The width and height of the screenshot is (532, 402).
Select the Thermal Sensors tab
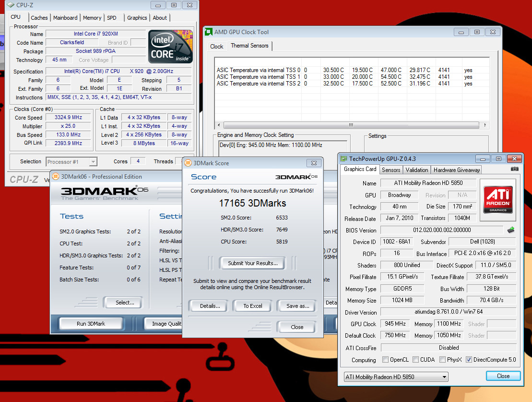250,46
